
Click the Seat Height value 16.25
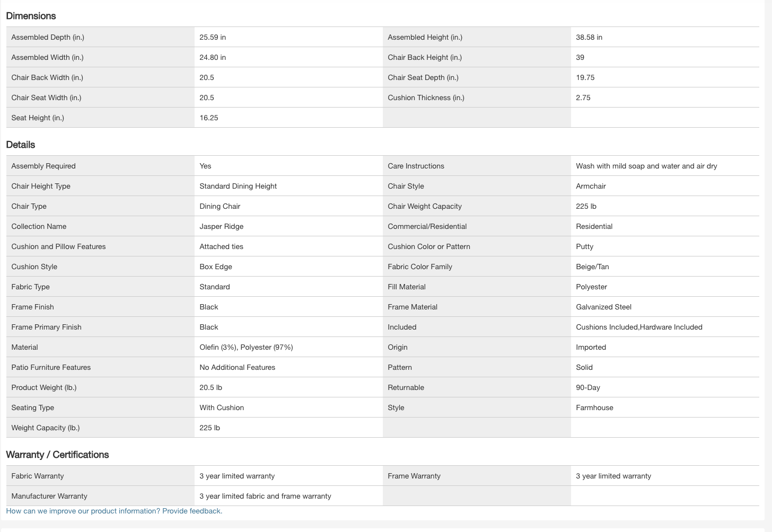tap(209, 118)
